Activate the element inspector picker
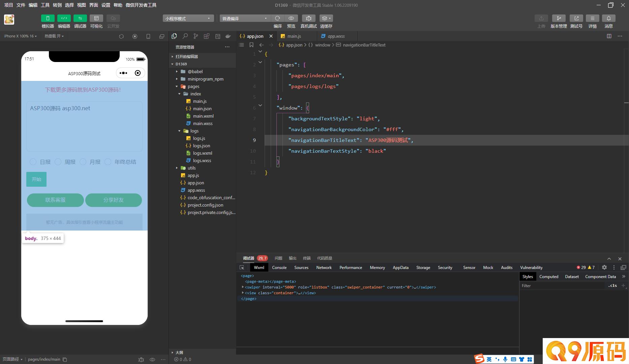 (242, 267)
